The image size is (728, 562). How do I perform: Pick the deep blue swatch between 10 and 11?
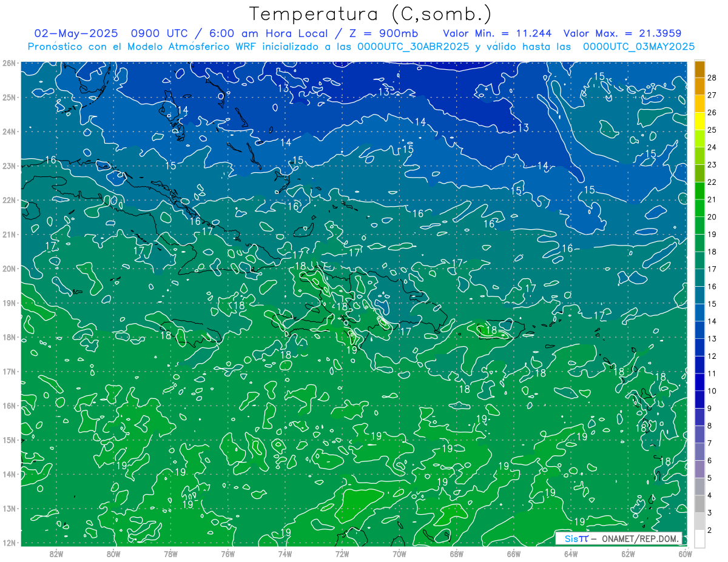pos(699,383)
